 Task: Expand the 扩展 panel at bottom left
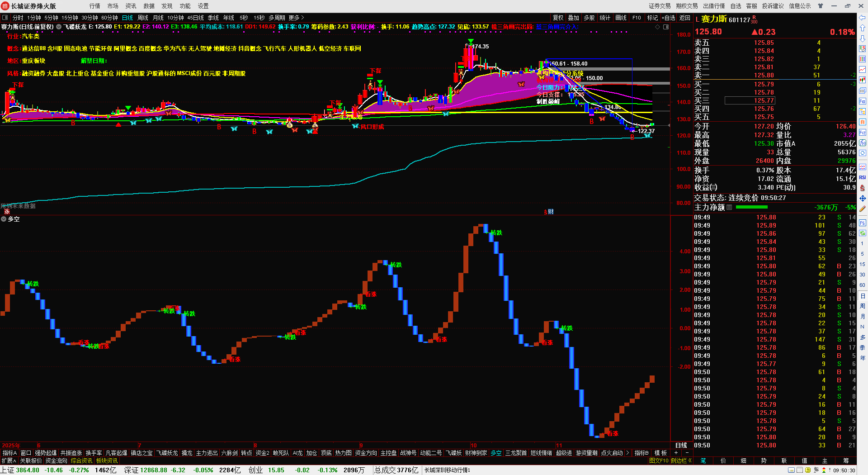pos(9,461)
